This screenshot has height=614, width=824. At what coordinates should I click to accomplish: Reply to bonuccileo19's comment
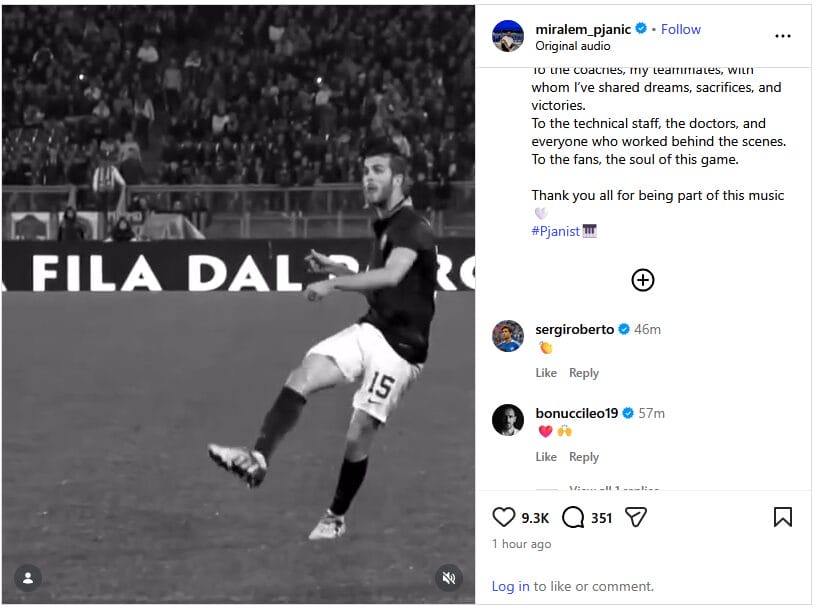tap(584, 457)
